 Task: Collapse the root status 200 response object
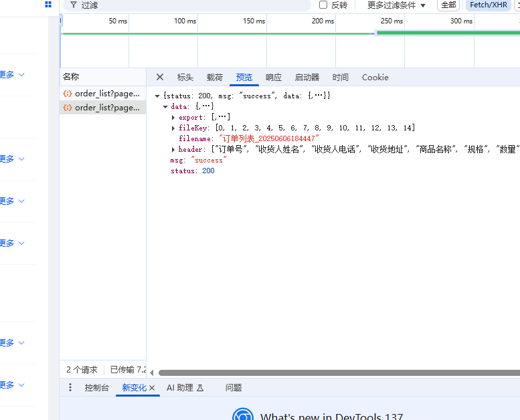157,96
